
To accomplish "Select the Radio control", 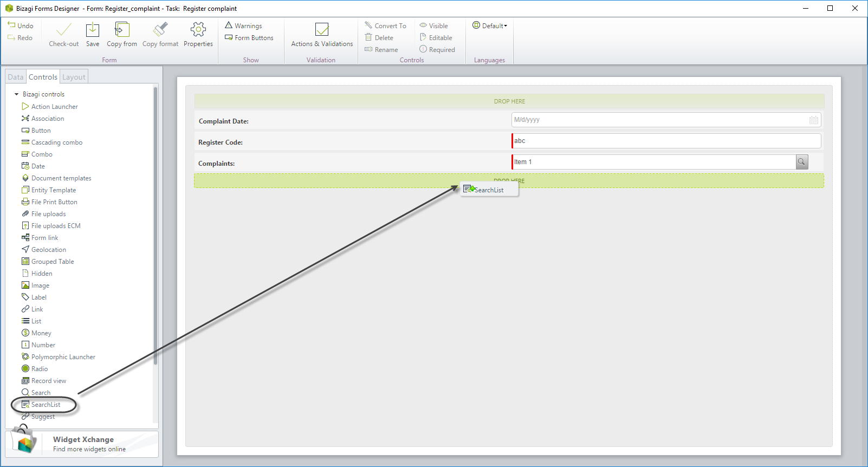I will coord(35,369).
